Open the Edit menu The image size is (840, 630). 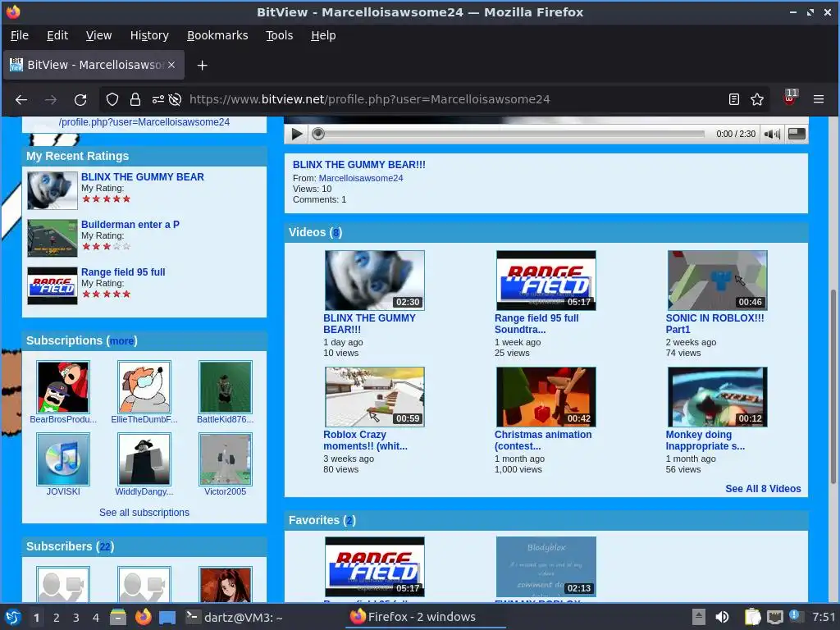57,35
